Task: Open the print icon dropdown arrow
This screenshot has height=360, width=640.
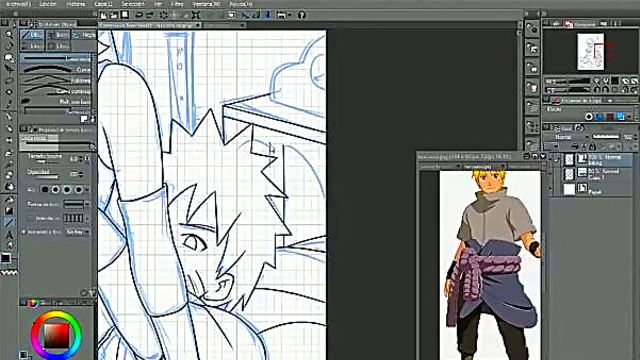Action: tap(289, 16)
